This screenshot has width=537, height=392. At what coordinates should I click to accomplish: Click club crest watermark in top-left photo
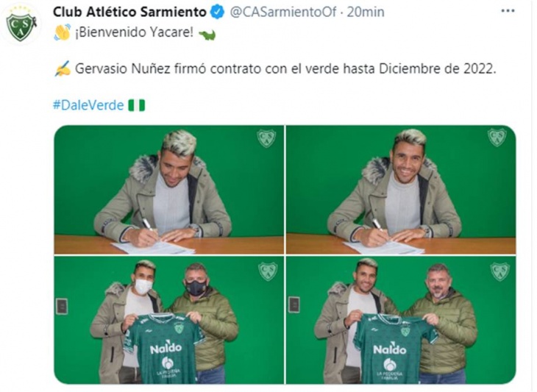(266, 138)
